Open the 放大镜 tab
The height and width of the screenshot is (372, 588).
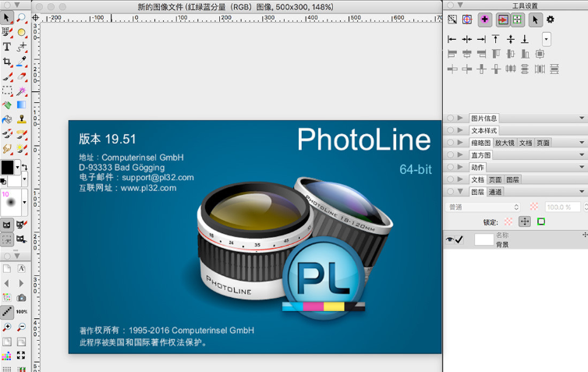coord(505,143)
